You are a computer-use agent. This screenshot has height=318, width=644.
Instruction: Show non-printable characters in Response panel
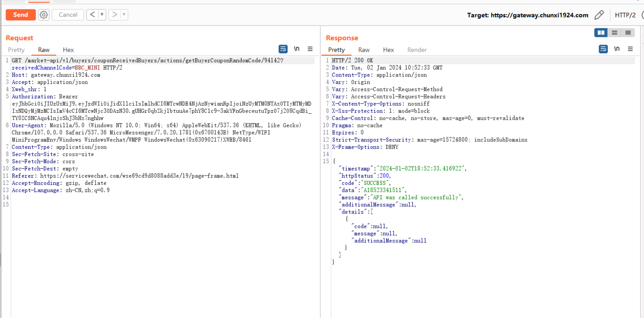(x=617, y=49)
